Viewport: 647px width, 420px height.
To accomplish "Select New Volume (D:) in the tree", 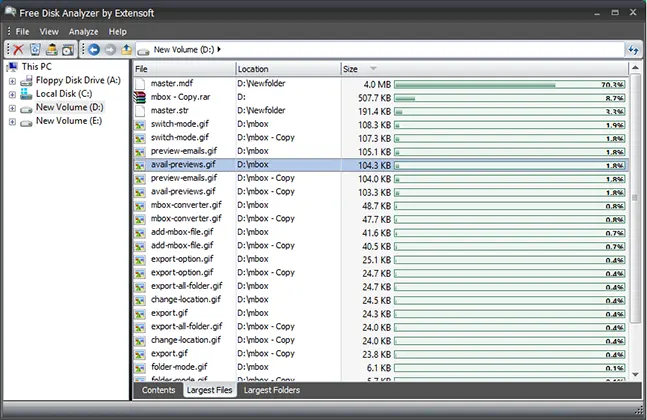I will [70, 107].
